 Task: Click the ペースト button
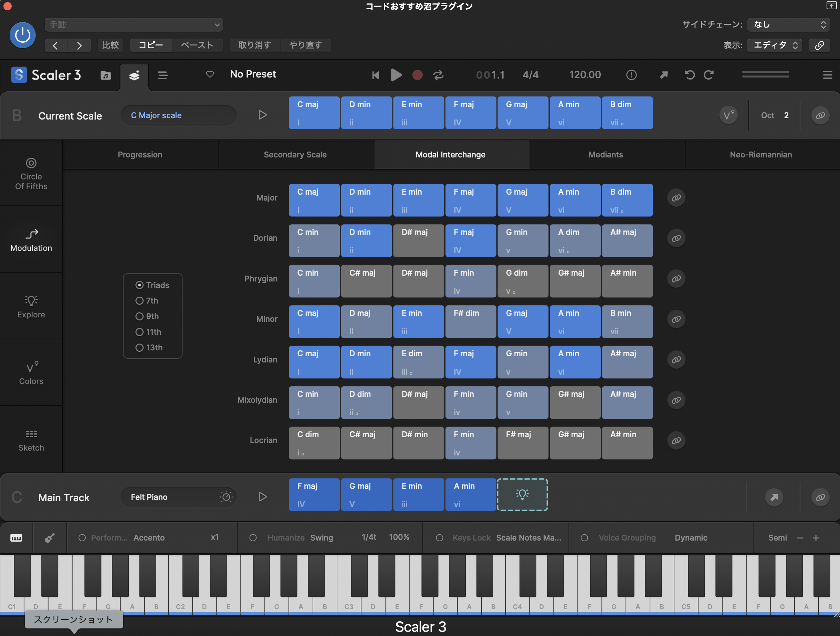pos(197,45)
